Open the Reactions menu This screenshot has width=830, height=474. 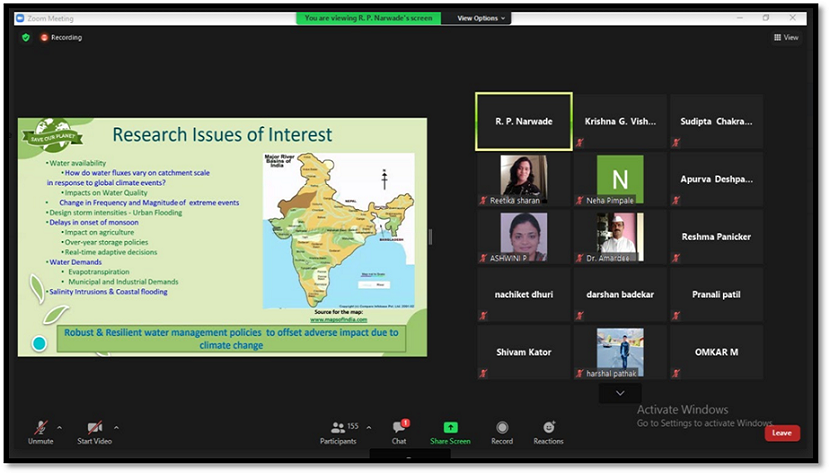(548, 430)
